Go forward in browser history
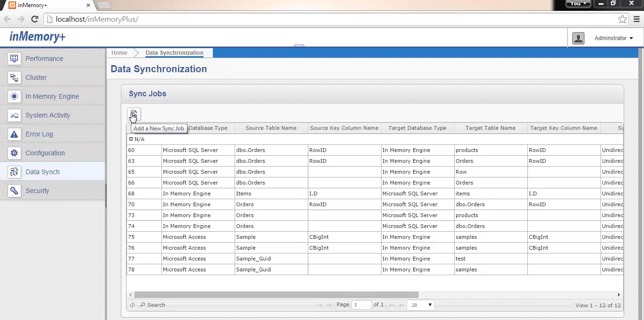The height and width of the screenshot is (320, 644). pos(21,19)
